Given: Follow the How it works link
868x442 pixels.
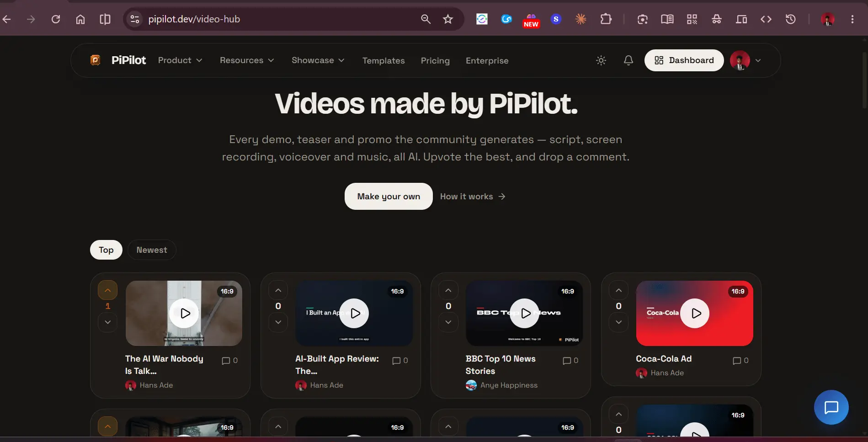Looking at the screenshot, I should coord(473,197).
